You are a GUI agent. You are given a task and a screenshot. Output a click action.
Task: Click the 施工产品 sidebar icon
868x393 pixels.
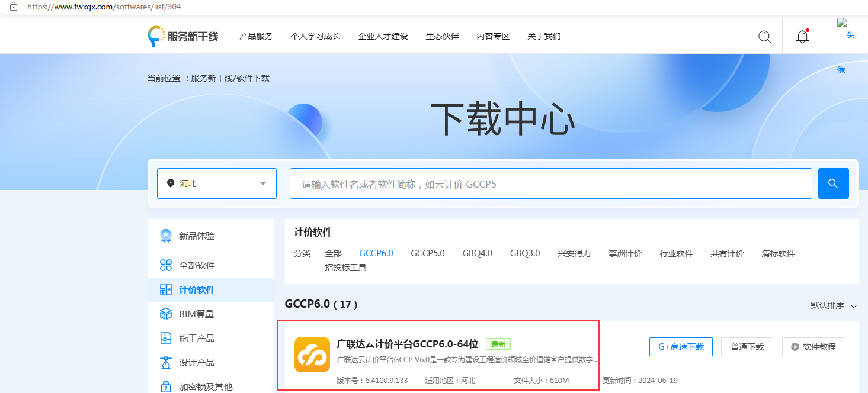pos(166,339)
